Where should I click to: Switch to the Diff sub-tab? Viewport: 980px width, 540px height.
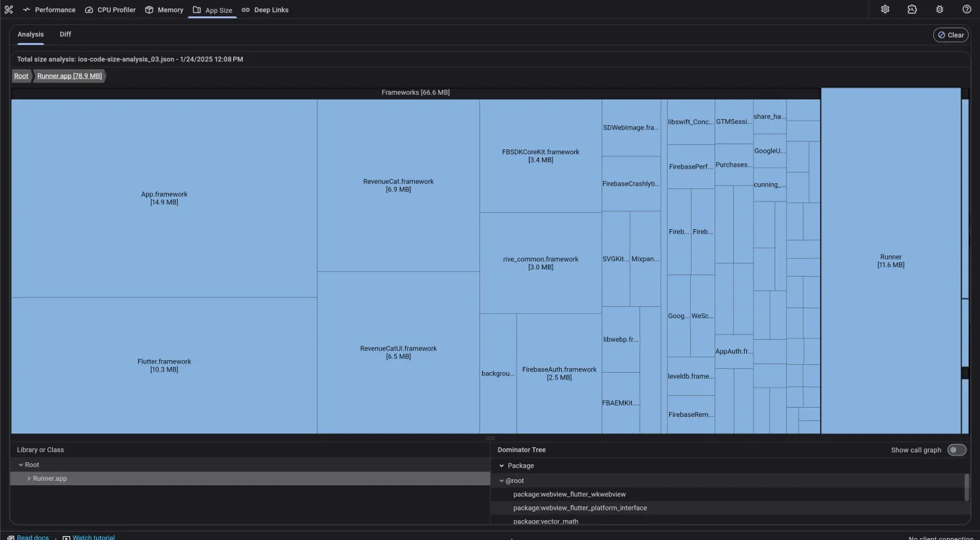click(x=65, y=34)
